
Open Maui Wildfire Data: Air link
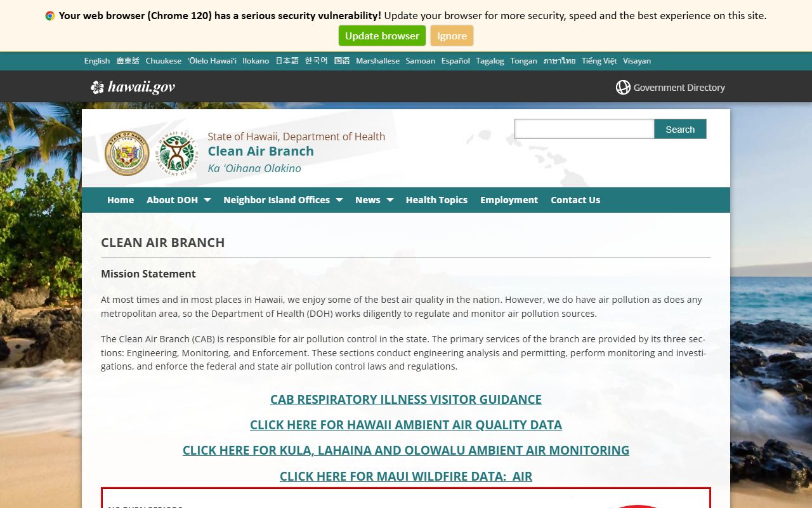click(406, 476)
